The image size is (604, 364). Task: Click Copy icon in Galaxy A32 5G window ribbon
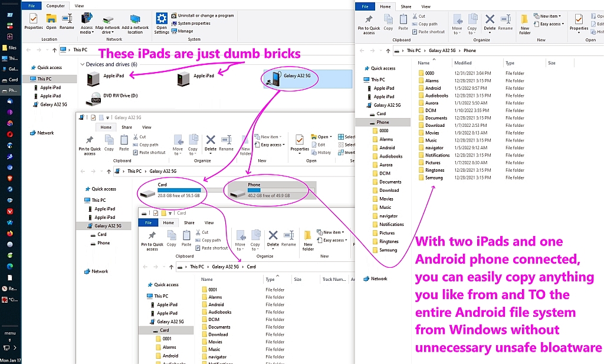pyautogui.click(x=109, y=143)
